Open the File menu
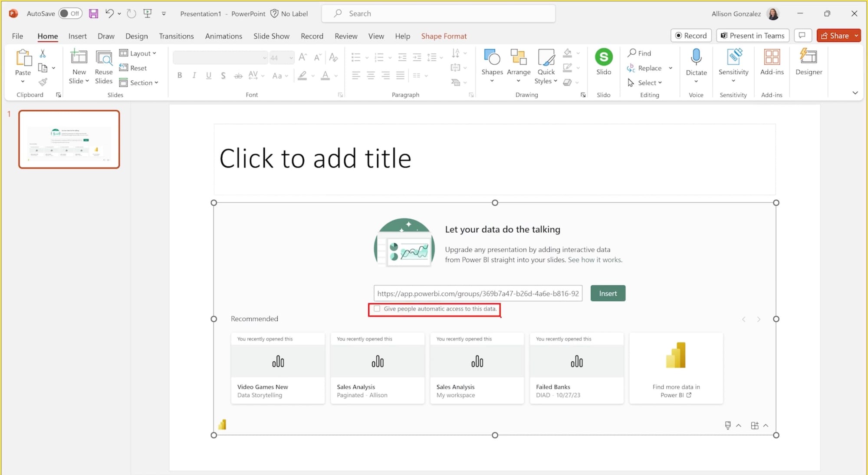868x475 pixels. [17, 36]
